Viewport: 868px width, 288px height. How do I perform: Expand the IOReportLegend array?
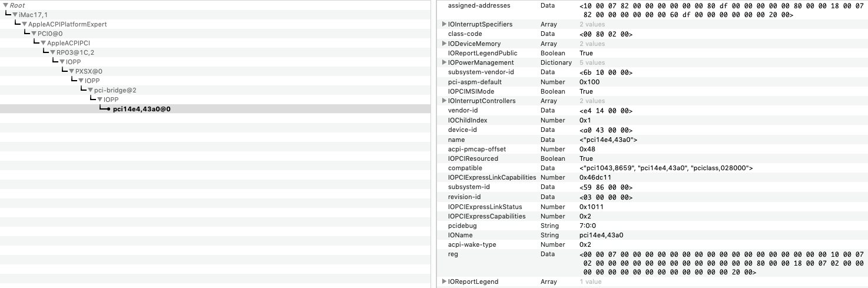point(444,282)
